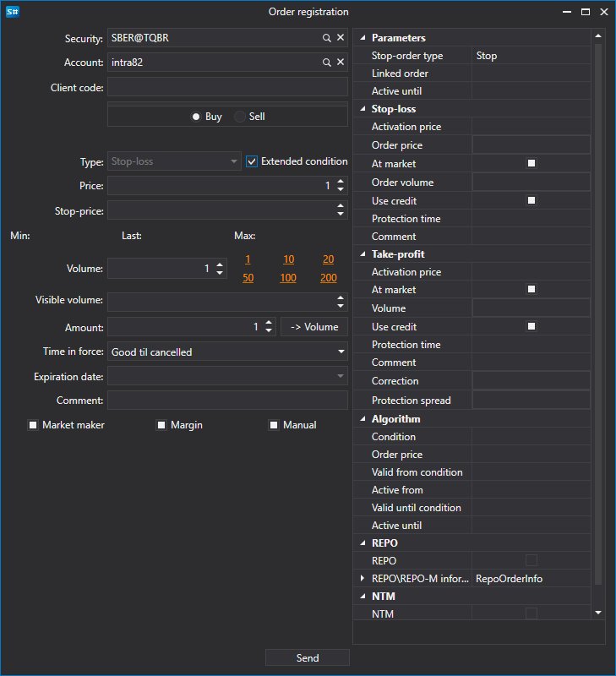Collapse the Algorithm section

tap(363, 419)
